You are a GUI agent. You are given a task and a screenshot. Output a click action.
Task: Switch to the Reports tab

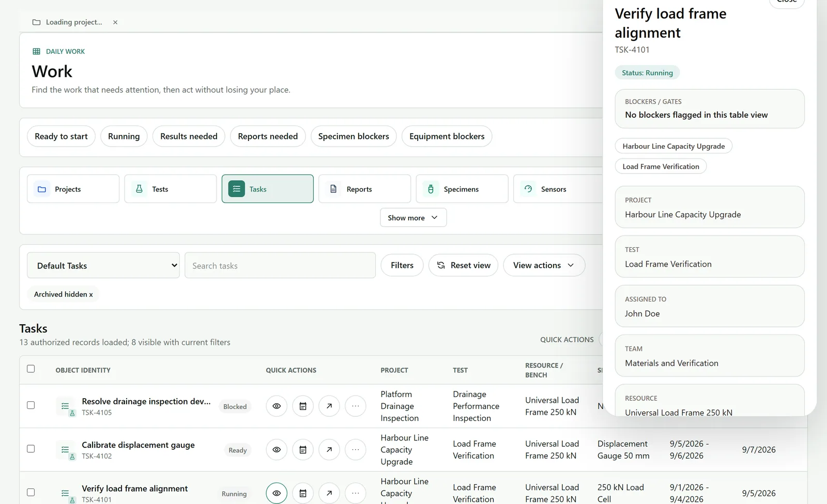tap(364, 189)
